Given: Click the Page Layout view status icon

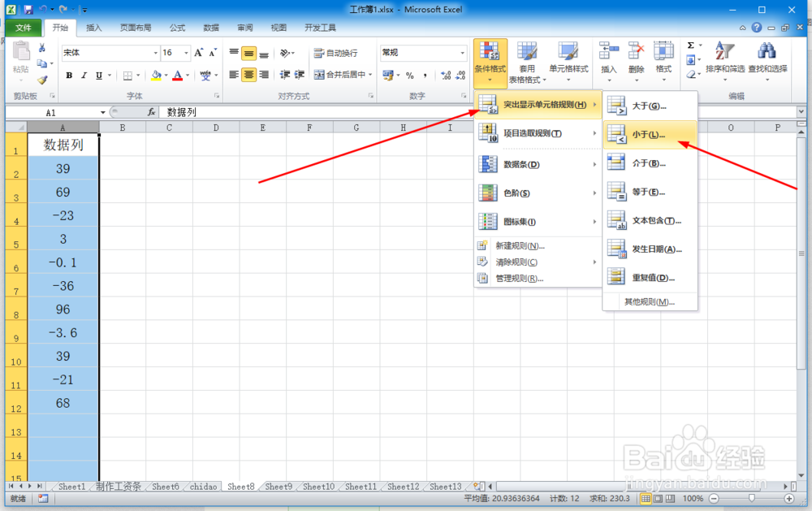Looking at the screenshot, I should [658, 499].
